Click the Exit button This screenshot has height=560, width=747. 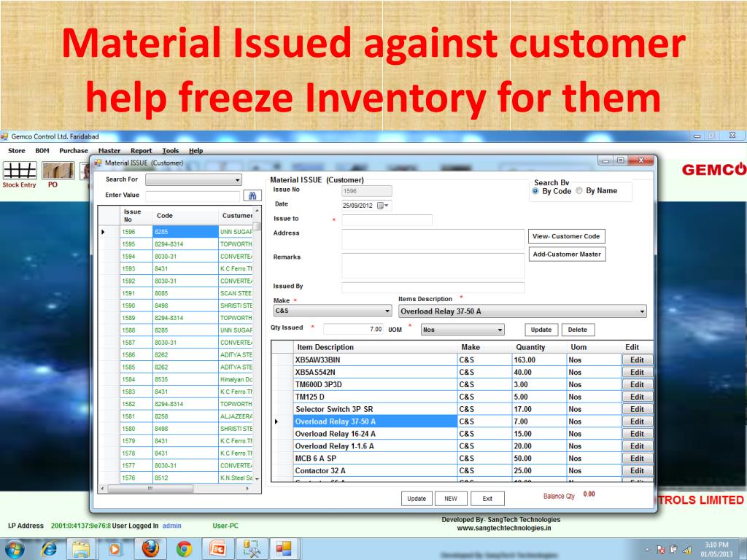[x=487, y=499]
